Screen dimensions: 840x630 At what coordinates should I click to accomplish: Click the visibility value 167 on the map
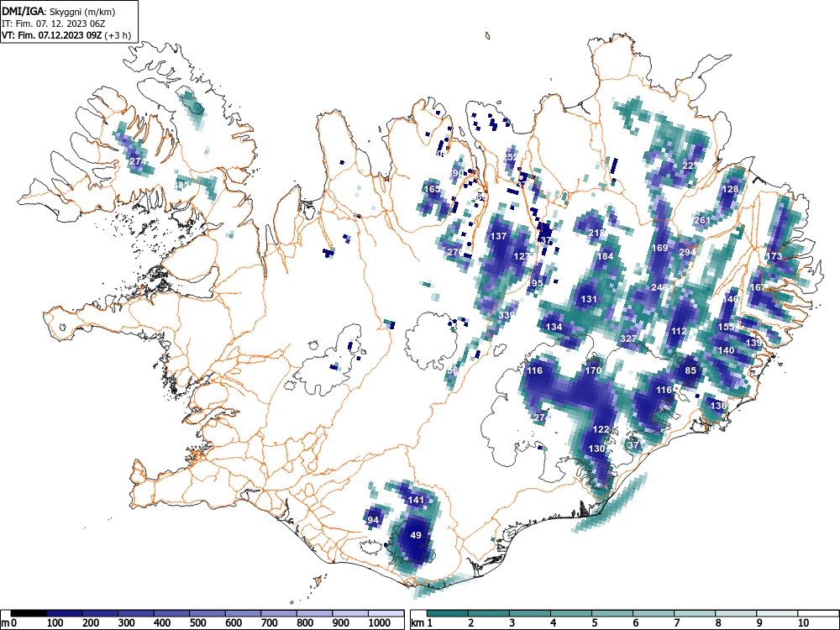758,287
